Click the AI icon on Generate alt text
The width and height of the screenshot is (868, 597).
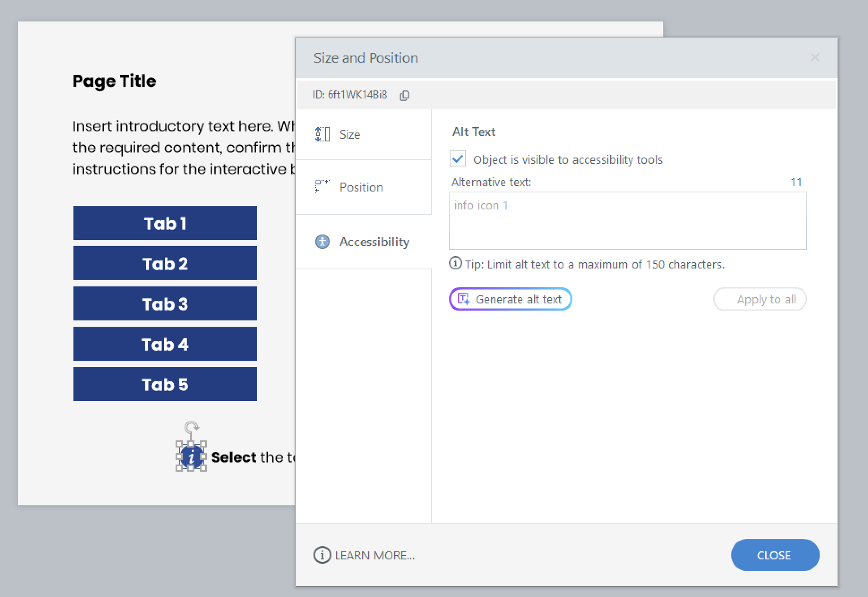click(x=464, y=299)
